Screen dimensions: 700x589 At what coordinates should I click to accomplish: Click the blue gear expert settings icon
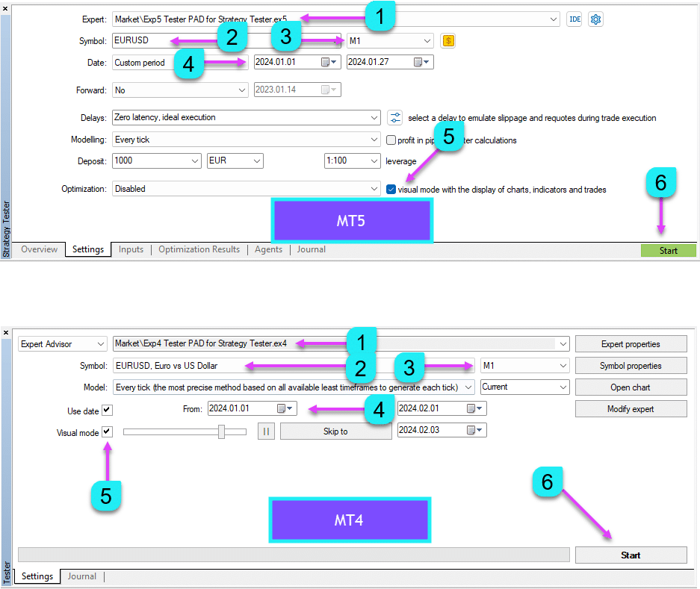(x=595, y=19)
